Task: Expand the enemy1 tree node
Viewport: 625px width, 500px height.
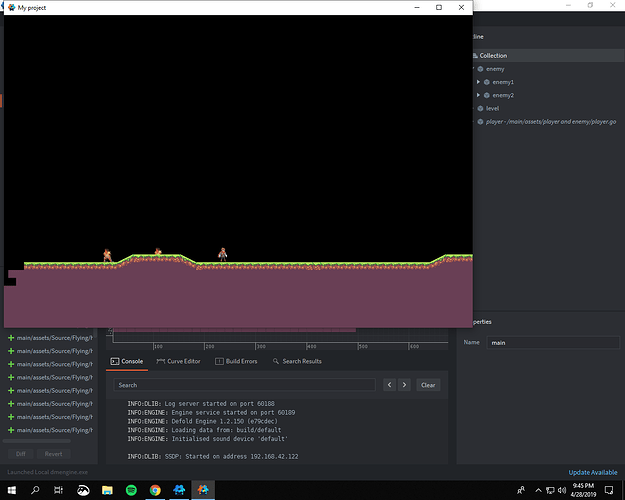Action: [x=478, y=82]
